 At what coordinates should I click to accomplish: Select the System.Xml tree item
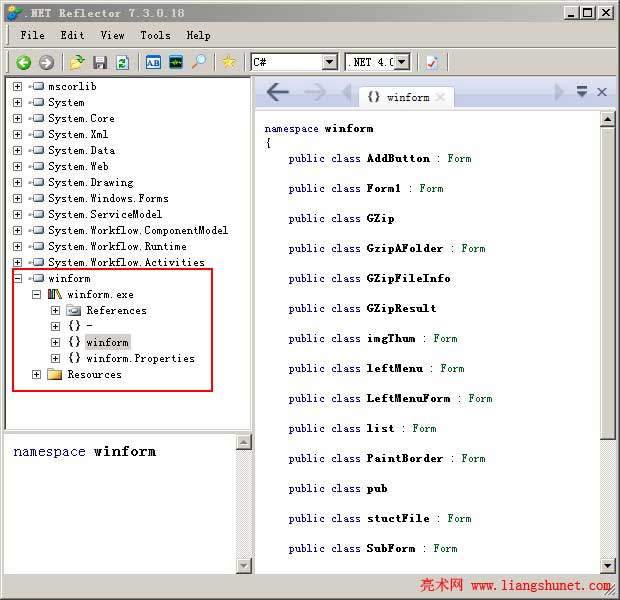pyautogui.click(x=78, y=134)
